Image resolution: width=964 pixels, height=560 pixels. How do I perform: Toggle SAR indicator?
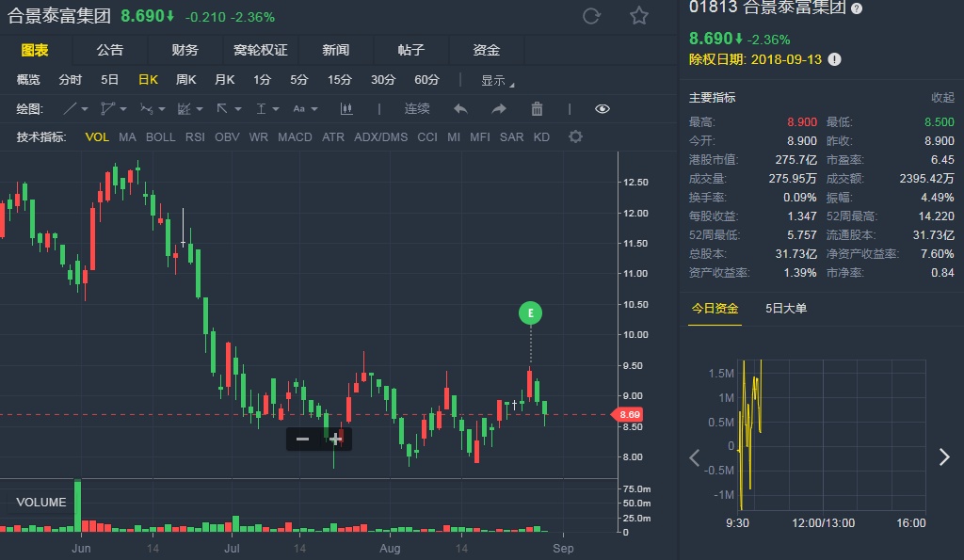click(x=511, y=137)
